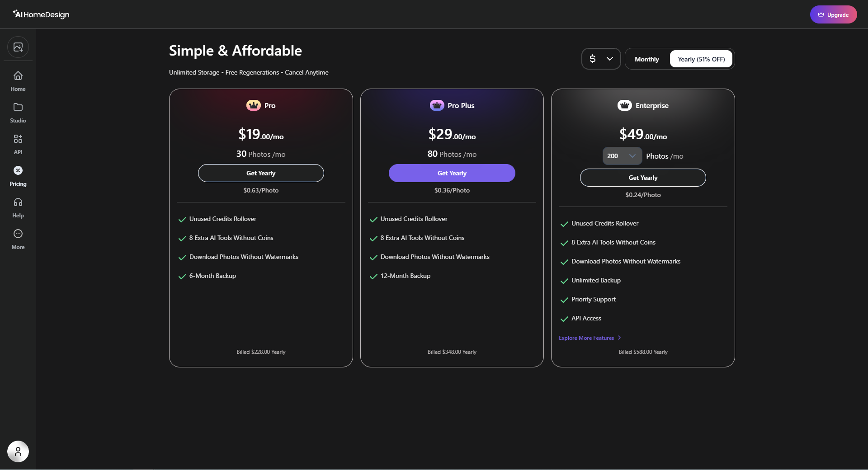Click the Upgrade button

(x=833, y=14)
